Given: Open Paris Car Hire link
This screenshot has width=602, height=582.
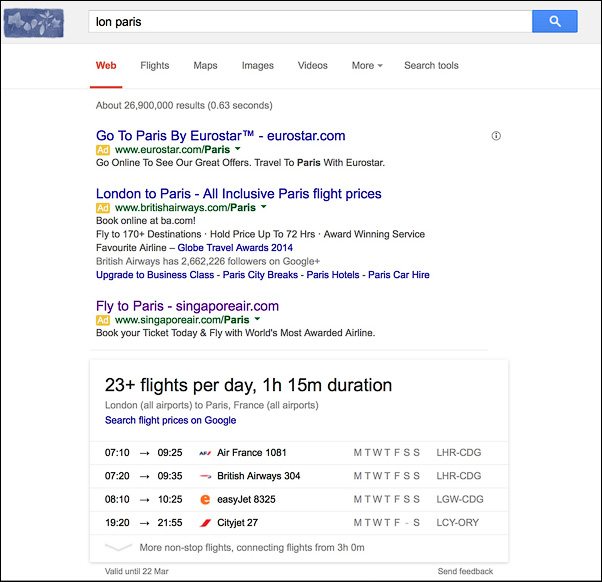Looking at the screenshot, I should pos(399,275).
